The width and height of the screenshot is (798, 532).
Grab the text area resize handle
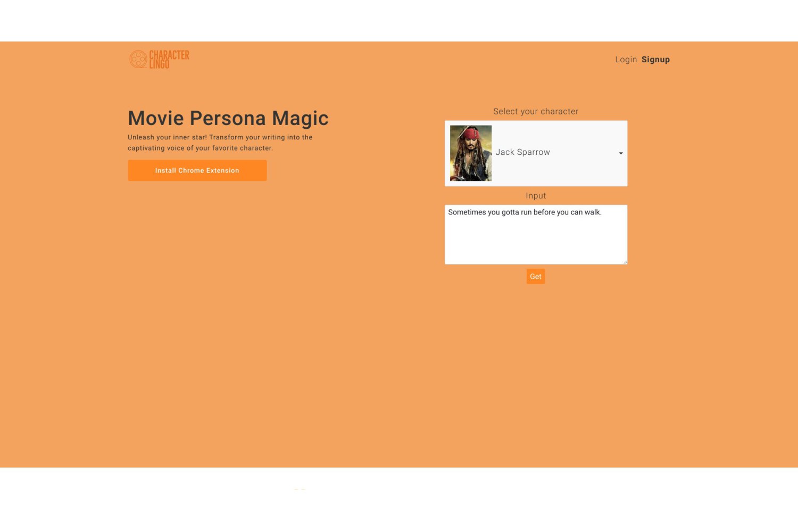(x=625, y=261)
